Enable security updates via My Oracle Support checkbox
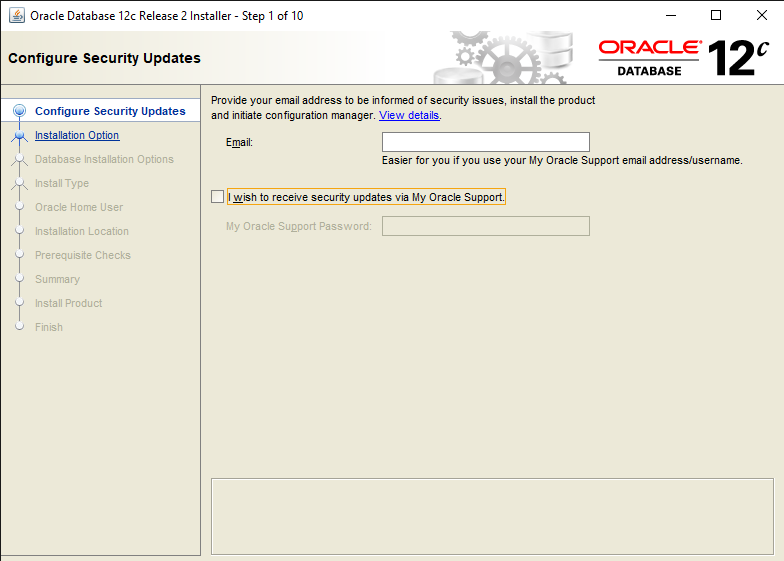Image resolution: width=784 pixels, height=561 pixels. point(218,196)
